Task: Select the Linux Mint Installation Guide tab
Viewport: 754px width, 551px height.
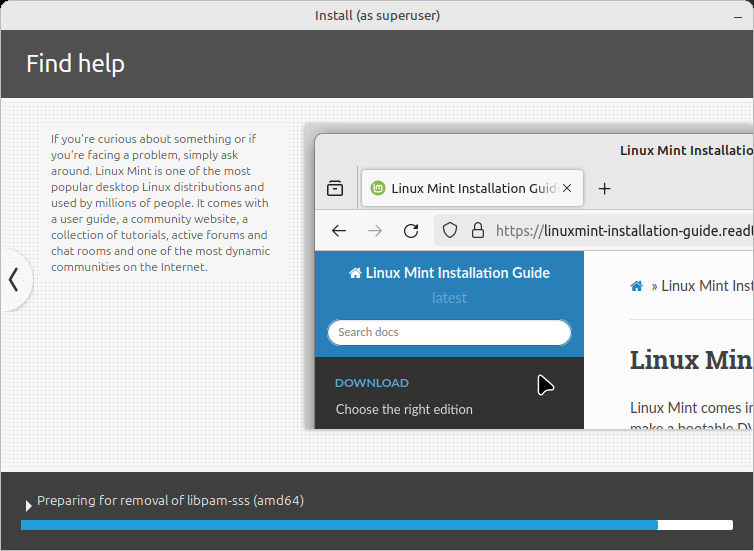Action: click(x=472, y=188)
